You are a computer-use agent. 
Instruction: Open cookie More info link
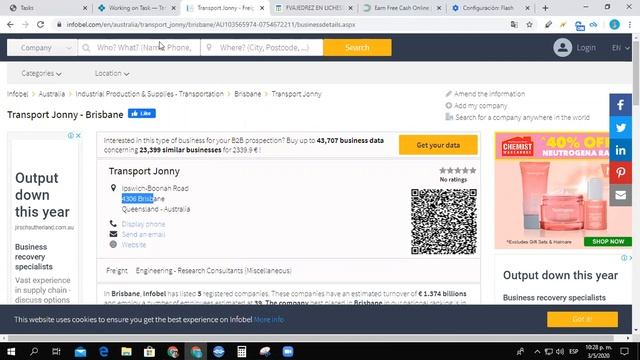coord(269,319)
